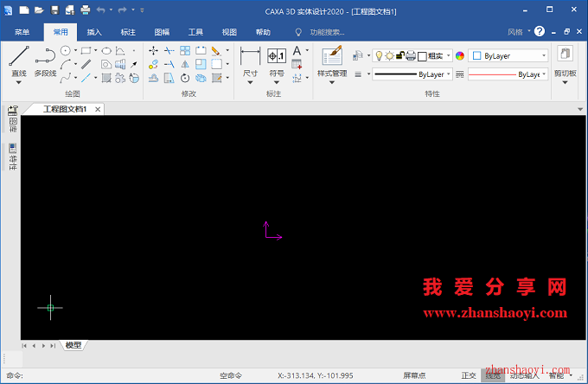Create a new file from quick access toolbar
This screenshot has width=588, height=384.
pos(24,10)
